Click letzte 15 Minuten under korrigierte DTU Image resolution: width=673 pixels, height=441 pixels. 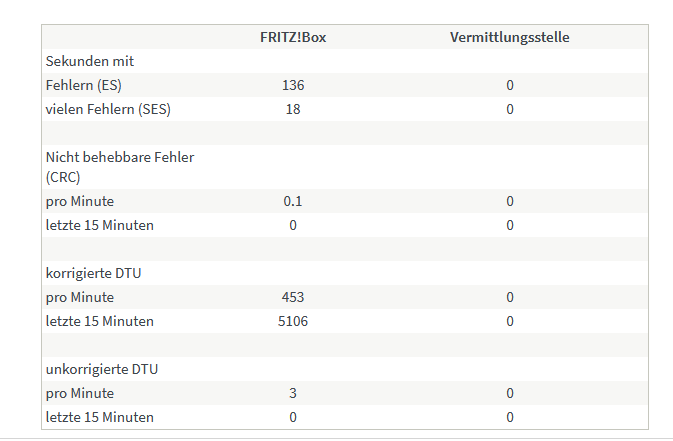100,322
